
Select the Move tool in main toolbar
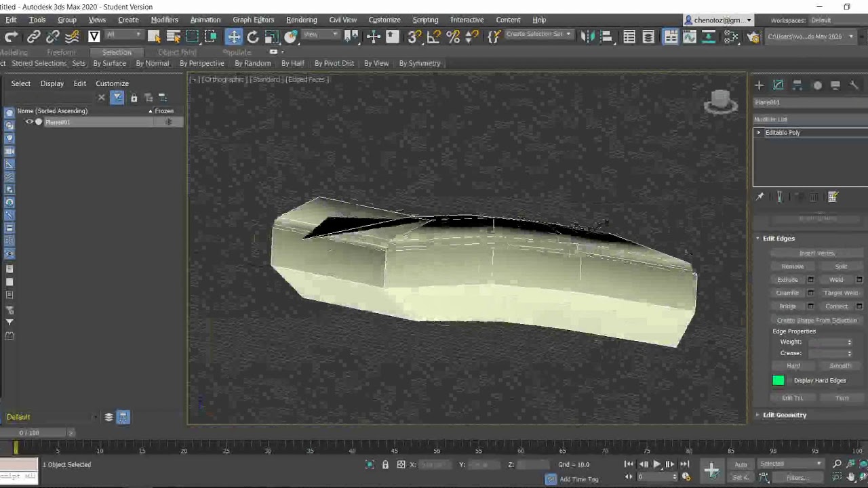click(233, 37)
